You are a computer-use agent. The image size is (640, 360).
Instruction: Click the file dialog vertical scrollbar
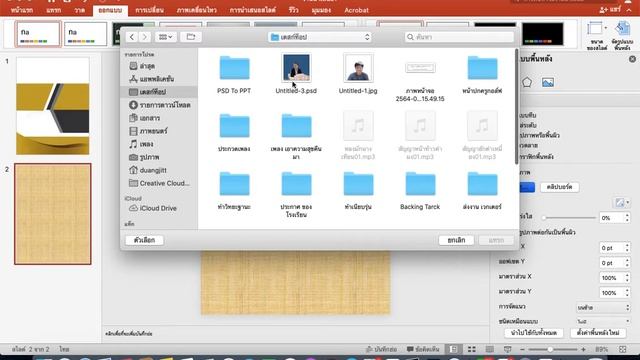click(516, 107)
